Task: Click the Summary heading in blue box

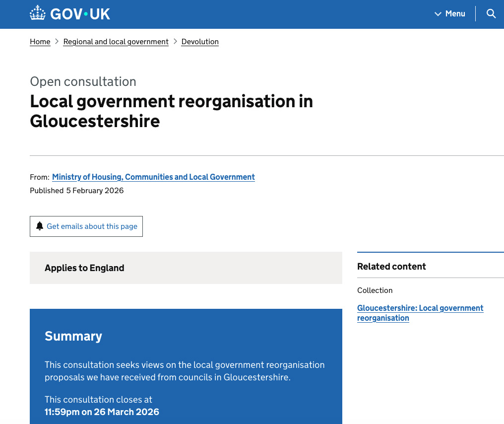Action: pos(73,336)
